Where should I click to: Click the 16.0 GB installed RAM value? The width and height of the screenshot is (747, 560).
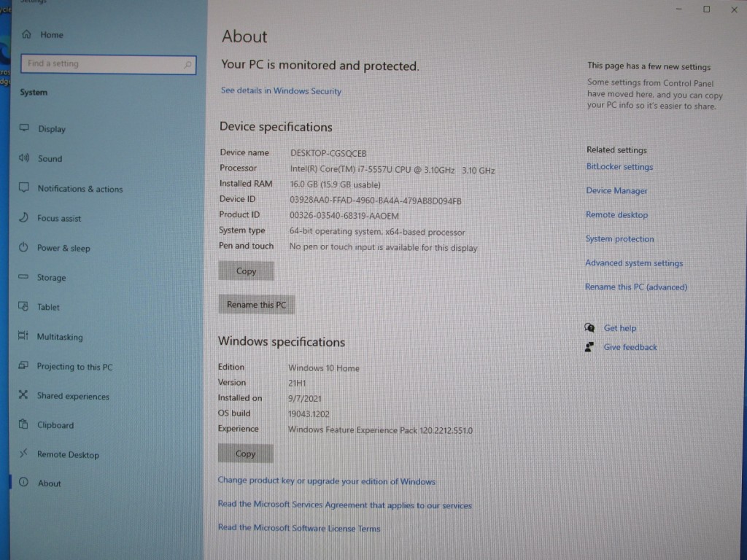[x=335, y=184]
